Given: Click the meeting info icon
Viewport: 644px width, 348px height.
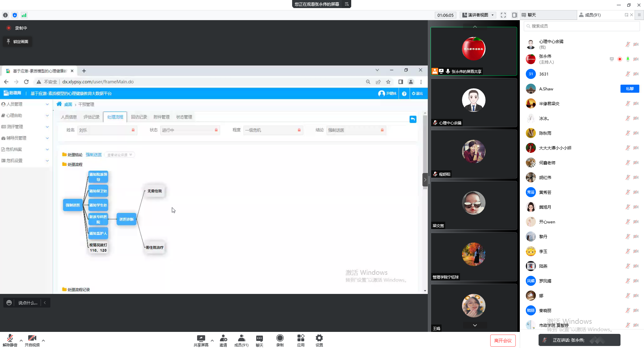Looking at the screenshot, I should point(5,15).
